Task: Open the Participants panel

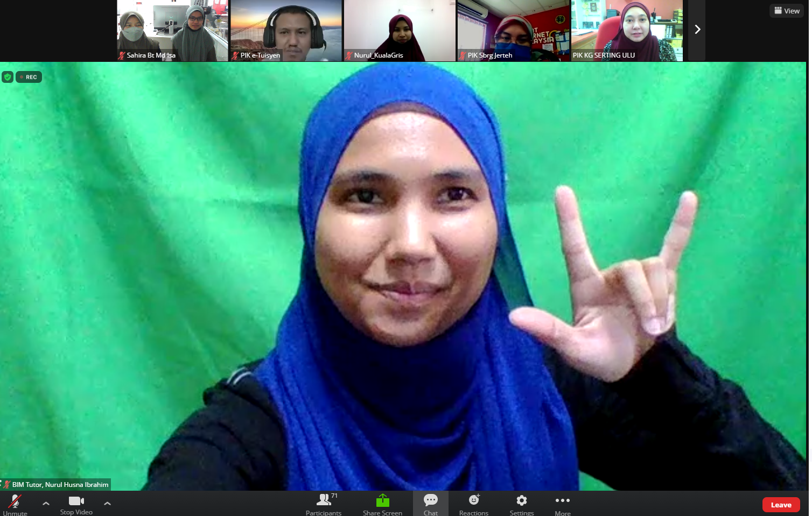Action: [x=324, y=503]
